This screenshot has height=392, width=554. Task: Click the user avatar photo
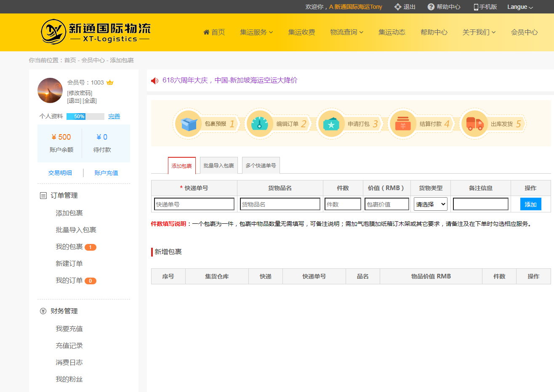click(50, 90)
